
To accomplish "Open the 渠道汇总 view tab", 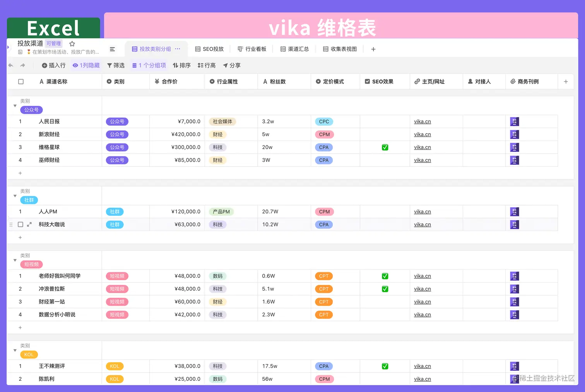I will click(294, 49).
